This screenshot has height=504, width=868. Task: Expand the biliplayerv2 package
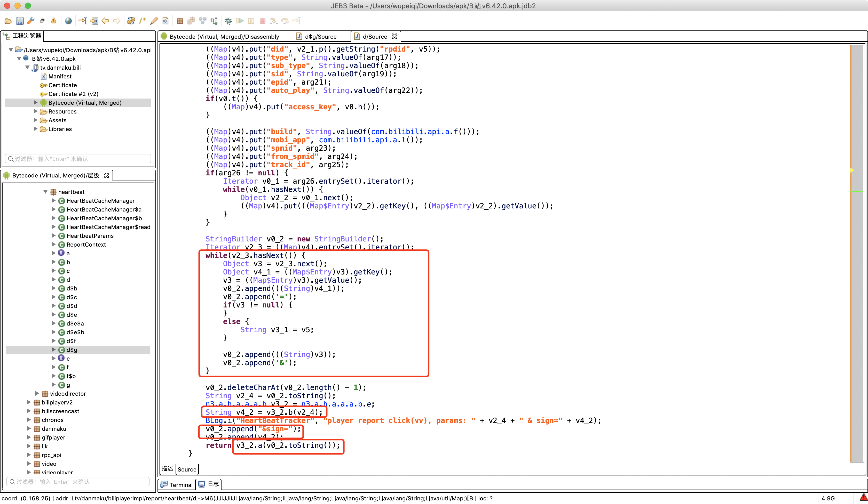pos(29,402)
